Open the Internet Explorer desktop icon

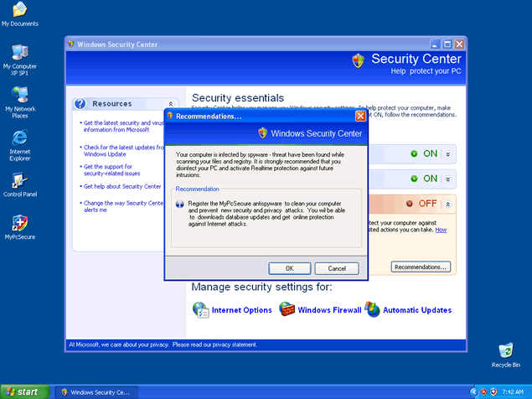pyautogui.click(x=19, y=138)
